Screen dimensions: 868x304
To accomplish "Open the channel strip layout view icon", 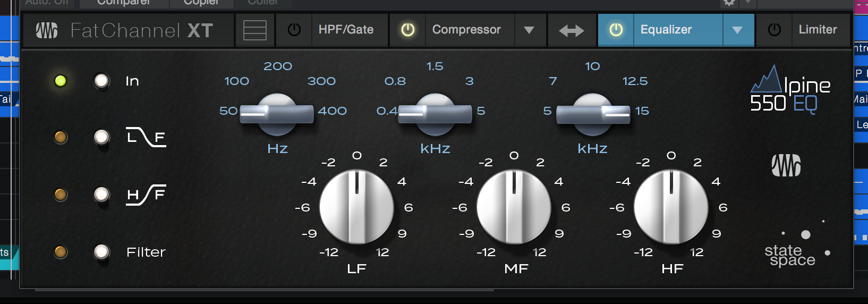I will [255, 30].
